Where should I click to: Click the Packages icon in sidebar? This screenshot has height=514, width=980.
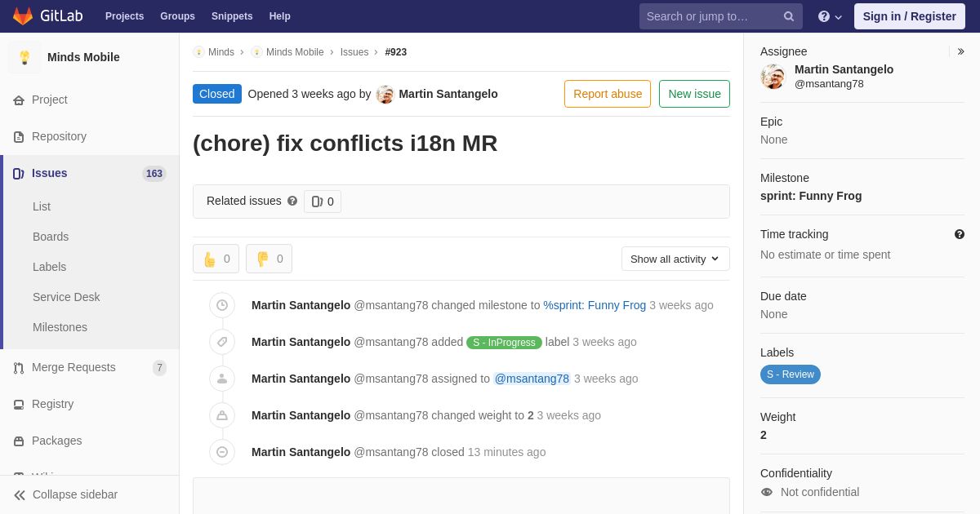pos(19,441)
